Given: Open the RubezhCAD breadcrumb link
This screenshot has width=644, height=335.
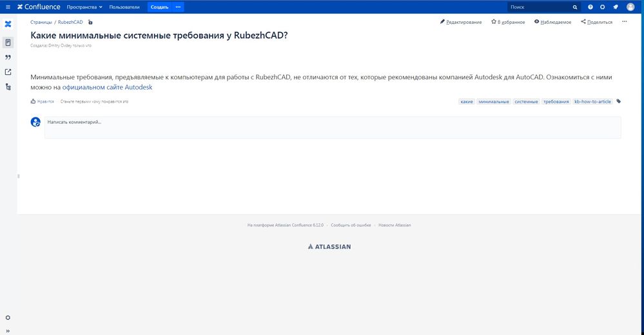Looking at the screenshot, I should pyautogui.click(x=70, y=22).
